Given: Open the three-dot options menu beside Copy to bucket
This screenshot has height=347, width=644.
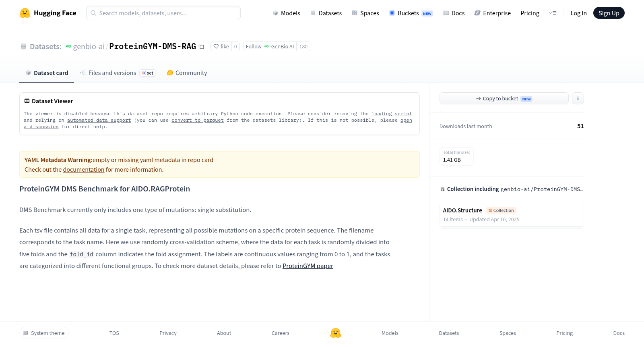Looking at the screenshot, I should (578, 98).
